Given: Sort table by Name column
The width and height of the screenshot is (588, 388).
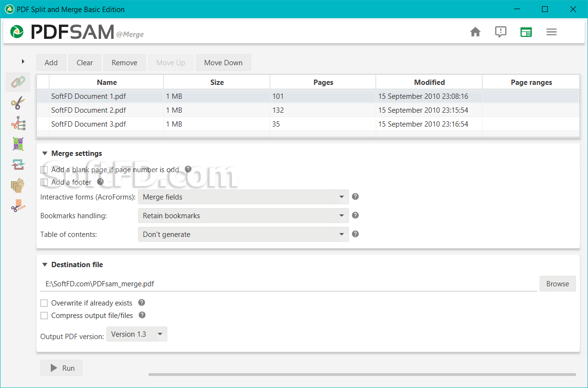Looking at the screenshot, I should point(106,82).
